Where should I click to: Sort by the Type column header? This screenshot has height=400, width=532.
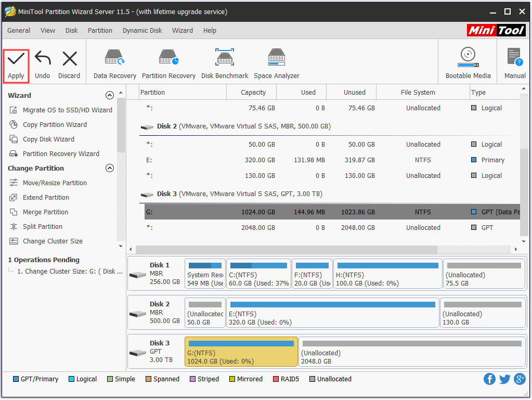495,92
